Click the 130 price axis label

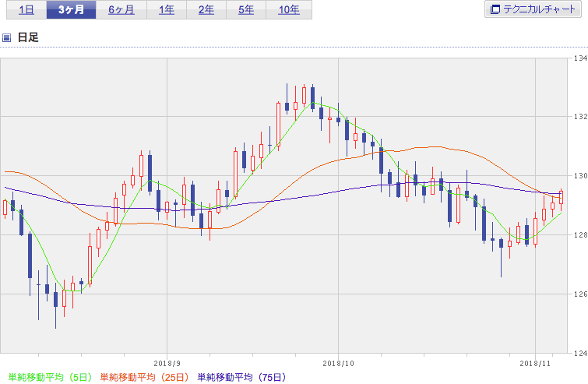[x=580, y=176]
